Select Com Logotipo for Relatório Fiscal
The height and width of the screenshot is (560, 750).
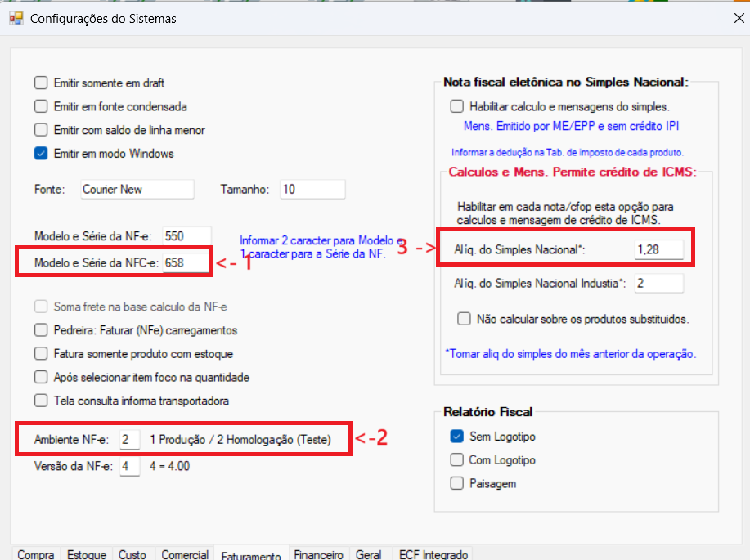(x=457, y=459)
